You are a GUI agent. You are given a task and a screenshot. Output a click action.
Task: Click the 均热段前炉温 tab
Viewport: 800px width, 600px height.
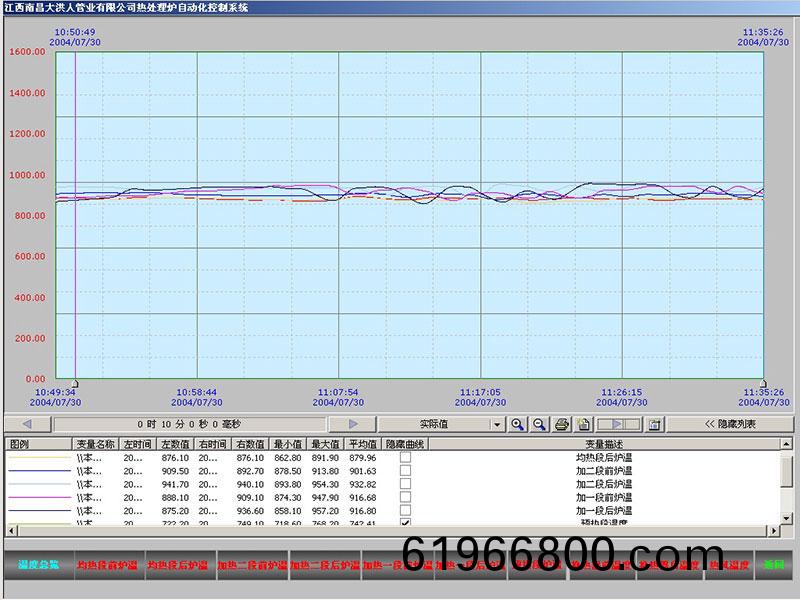[x=108, y=565]
